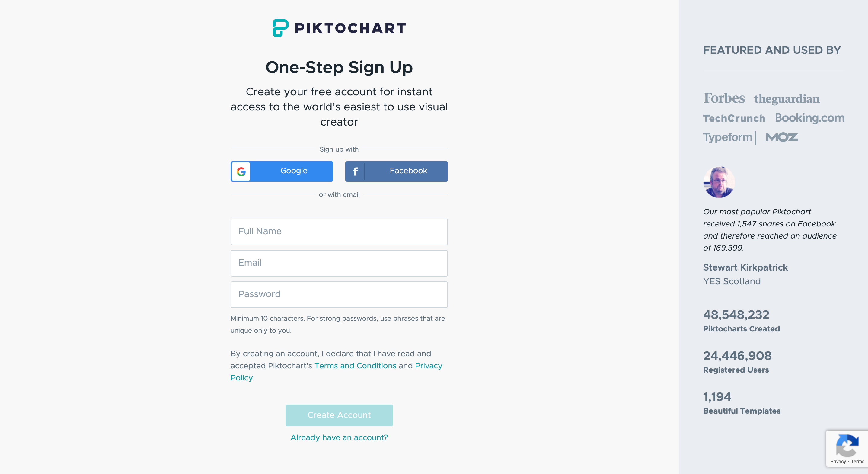Open the Google account sign-up dropdown
This screenshot has height=474, width=868.
(x=282, y=171)
